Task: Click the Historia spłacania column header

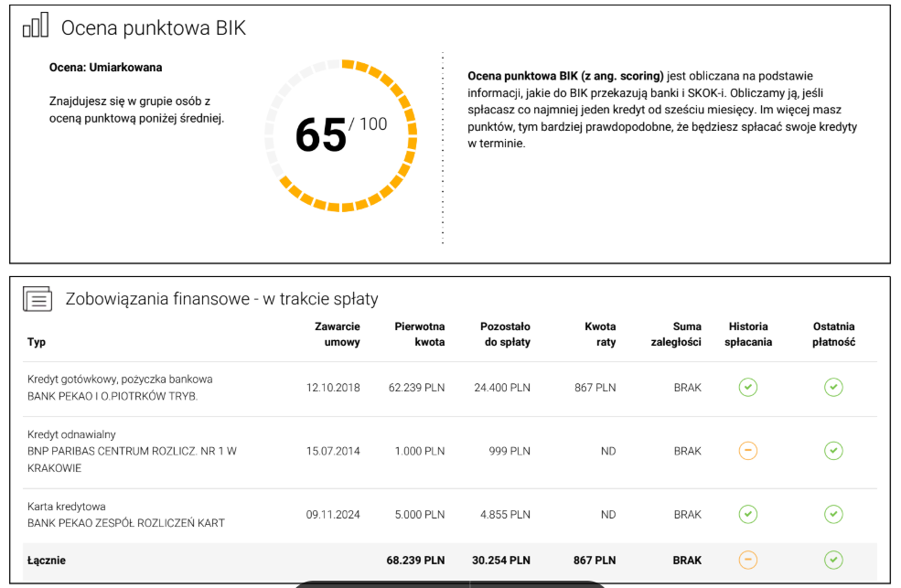Action: click(748, 334)
